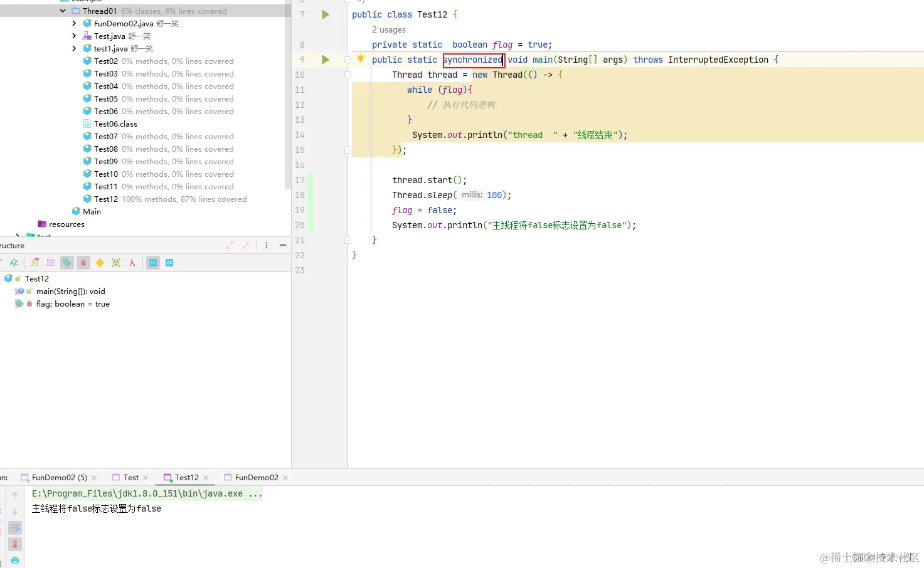
Task: Toggle the orange diamond filter in Structure
Action: coord(100,263)
